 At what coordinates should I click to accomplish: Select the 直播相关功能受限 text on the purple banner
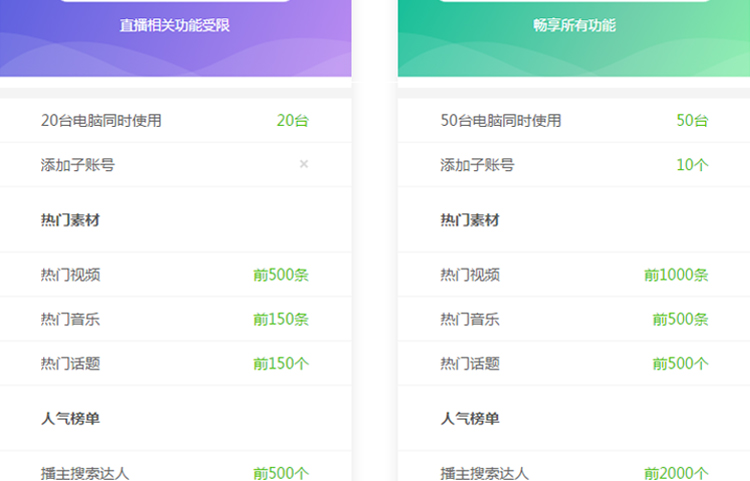click(175, 26)
